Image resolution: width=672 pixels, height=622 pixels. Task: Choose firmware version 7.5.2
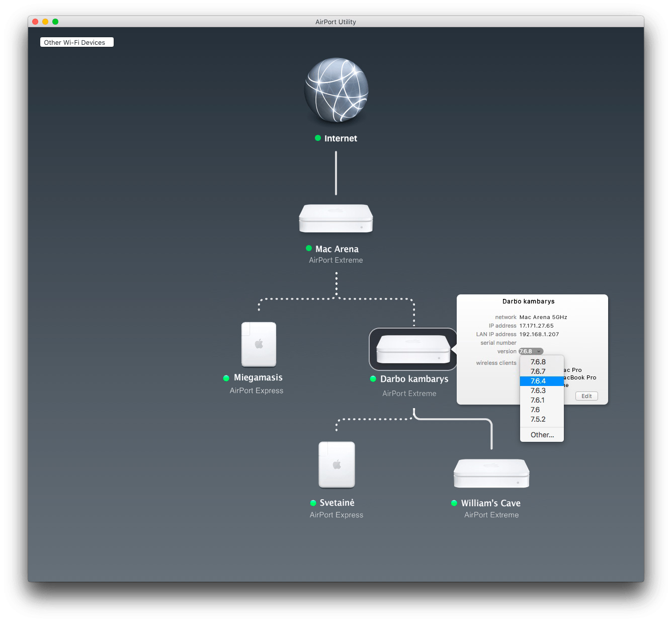pyautogui.click(x=542, y=419)
